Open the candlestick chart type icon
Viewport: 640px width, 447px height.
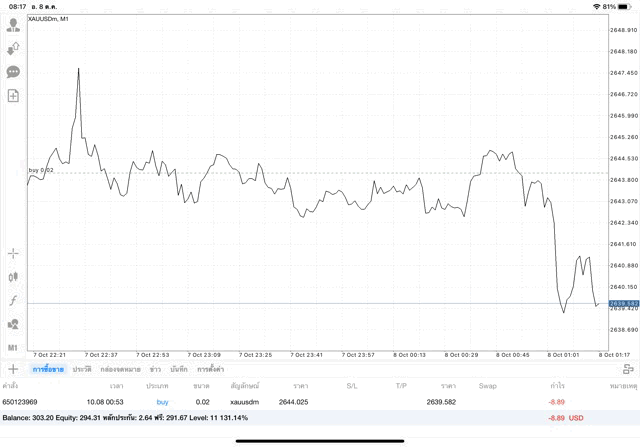(x=13, y=277)
